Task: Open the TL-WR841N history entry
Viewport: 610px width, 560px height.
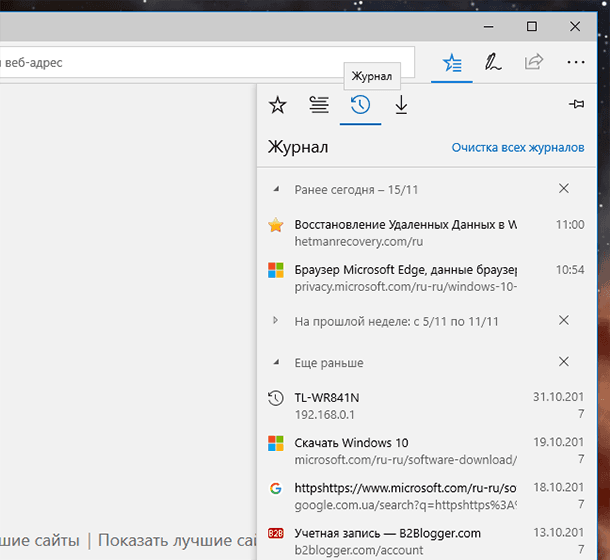Action: (327, 398)
